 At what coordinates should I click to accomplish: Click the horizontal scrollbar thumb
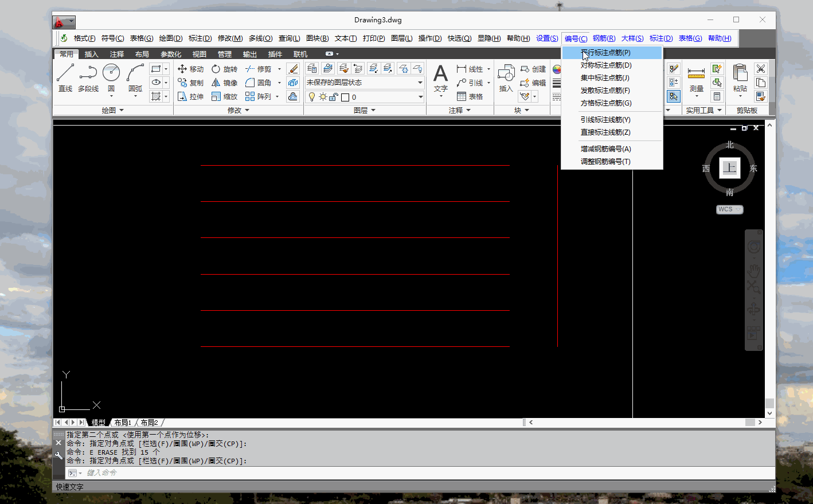tap(750, 422)
